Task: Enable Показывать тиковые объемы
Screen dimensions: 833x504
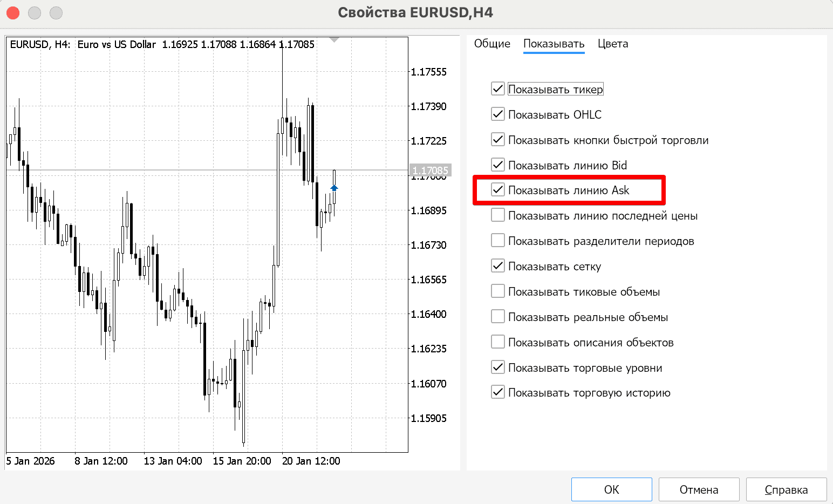Action: pos(498,291)
